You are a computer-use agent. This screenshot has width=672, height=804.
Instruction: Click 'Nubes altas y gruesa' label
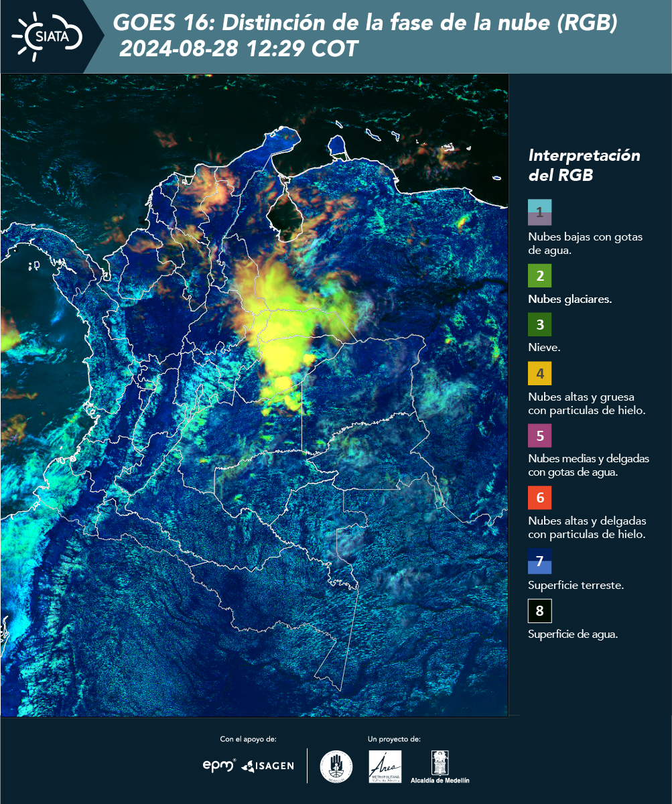point(586,403)
